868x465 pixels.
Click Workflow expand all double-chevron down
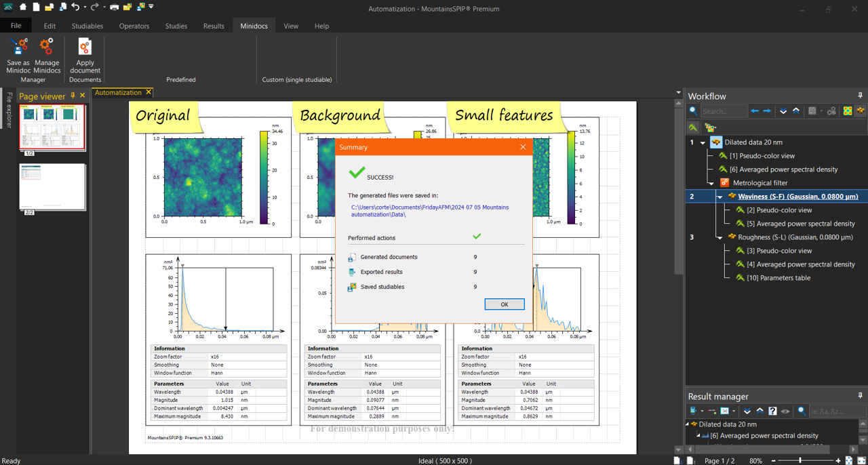783,111
